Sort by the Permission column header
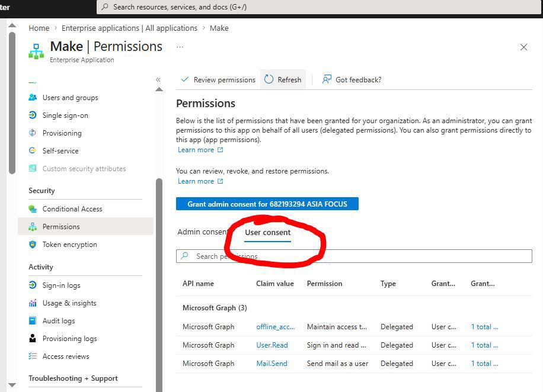This screenshot has width=543, height=392. click(324, 284)
